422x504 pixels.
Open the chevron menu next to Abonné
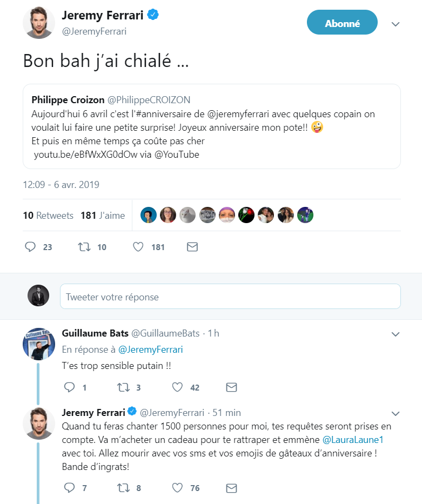coord(396,24)
